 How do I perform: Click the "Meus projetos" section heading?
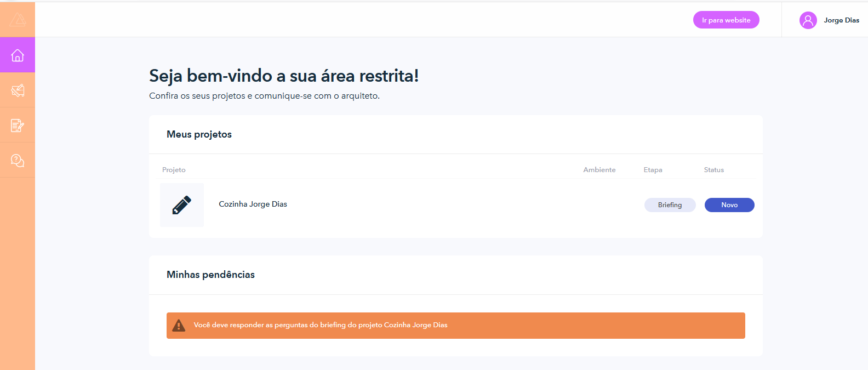pyautogui.click(x=199, y=134)
